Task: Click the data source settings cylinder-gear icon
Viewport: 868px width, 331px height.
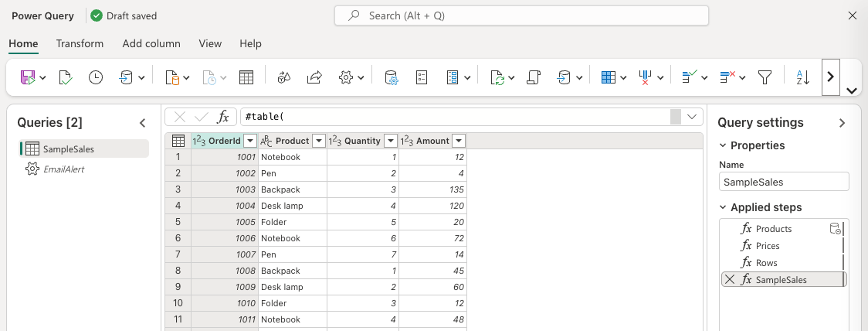Action: click(392, 77)
